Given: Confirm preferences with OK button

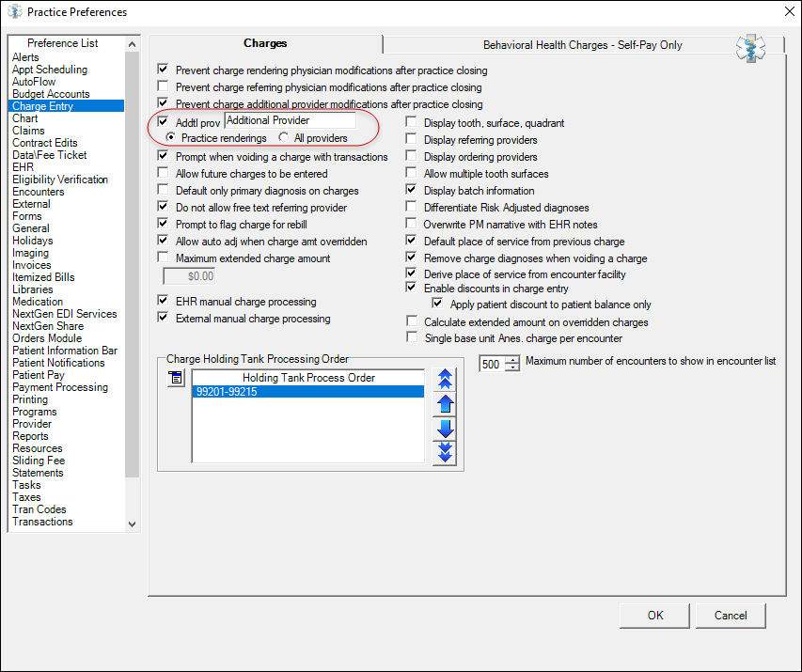Looking at the screenshot, I should pos(654,616).
